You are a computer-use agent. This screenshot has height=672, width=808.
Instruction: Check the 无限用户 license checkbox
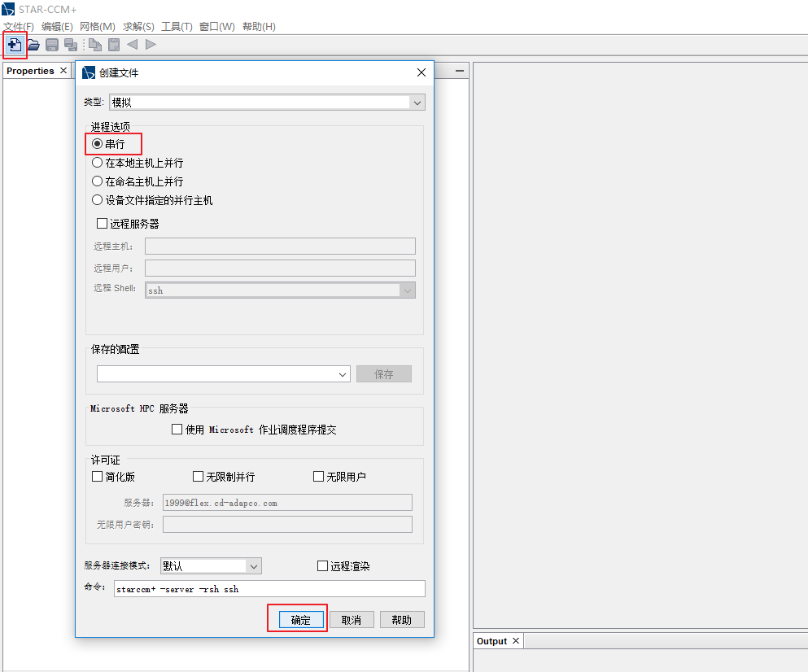(x=318, y=476)
